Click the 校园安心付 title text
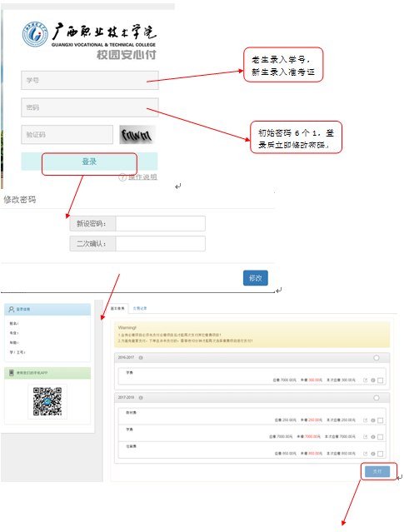Screen dimensions: 404x532 [127, 55]
